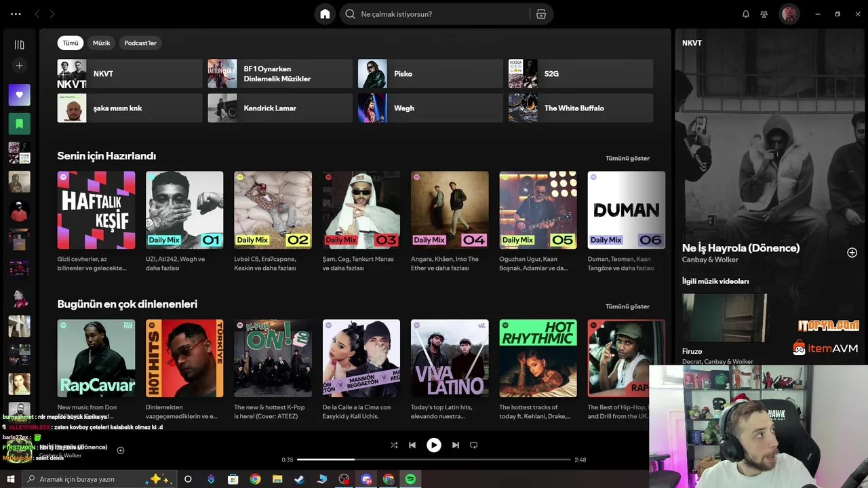The width and height of the screenshot is (868, 488).
Task: Open Senin için Hazırlandı section heading
Action: pyautogui.click(x=106, y=156)
